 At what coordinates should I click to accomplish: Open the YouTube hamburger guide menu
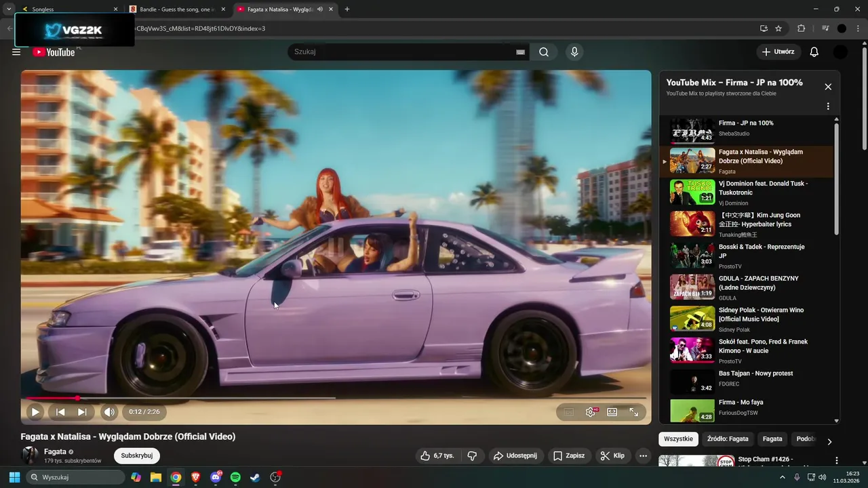[16, 52]
